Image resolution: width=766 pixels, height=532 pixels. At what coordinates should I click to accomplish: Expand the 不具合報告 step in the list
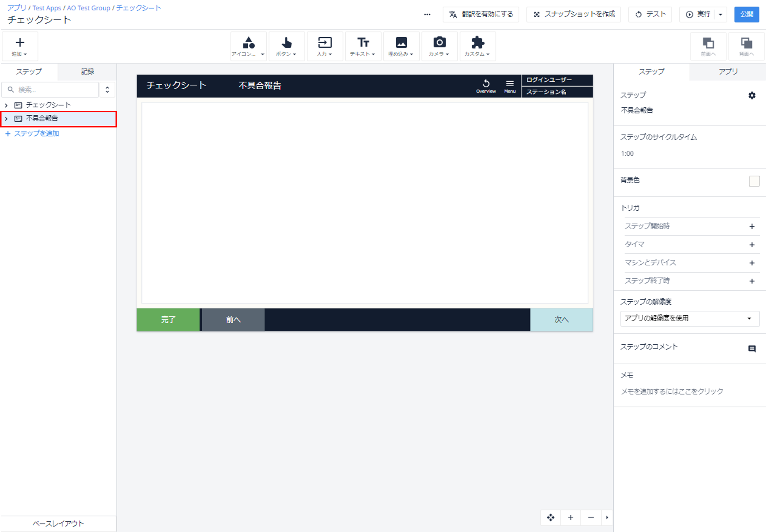pos(6,119)
